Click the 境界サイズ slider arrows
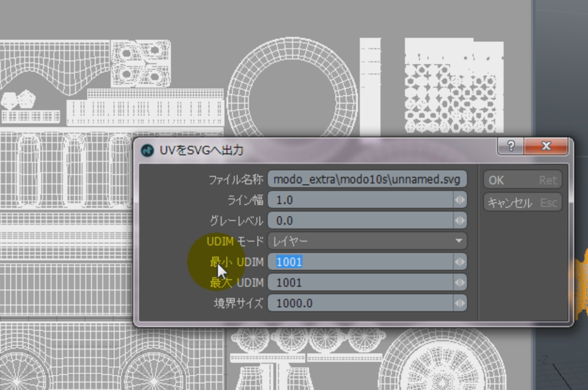Viewport: 588px width, 390px height. [460, 303]
